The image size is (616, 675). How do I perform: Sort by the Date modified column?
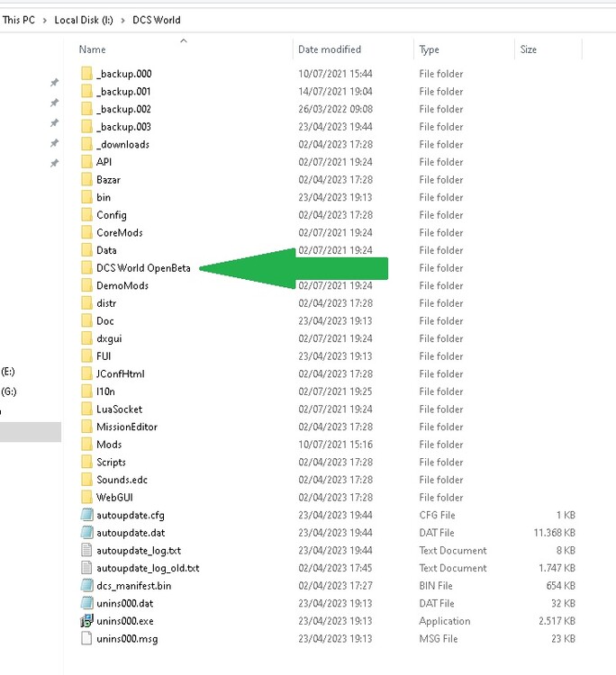tap(330, 49)
